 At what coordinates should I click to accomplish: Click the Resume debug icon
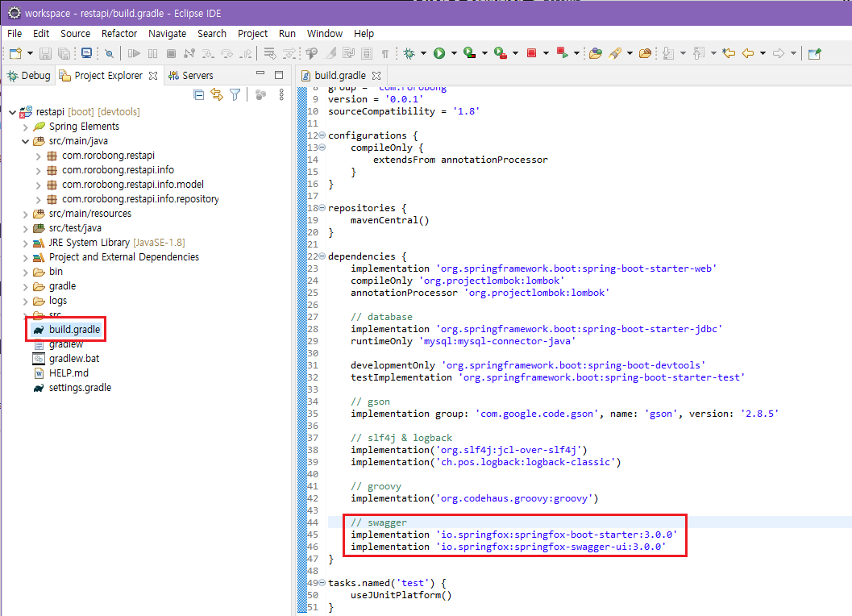click(x=134, y=53)
